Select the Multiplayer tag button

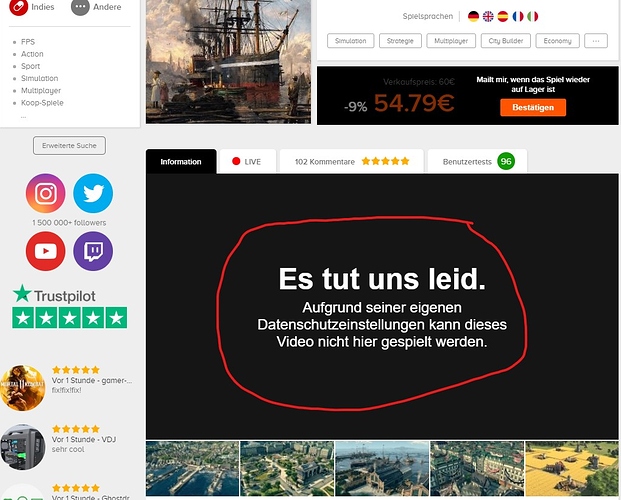click(x=451, y=41)
